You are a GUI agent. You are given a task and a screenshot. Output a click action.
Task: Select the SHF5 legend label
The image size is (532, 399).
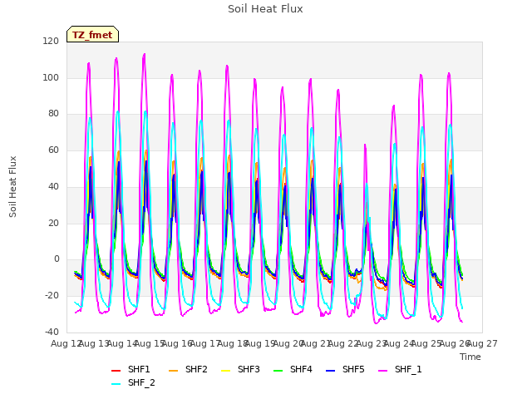pos(353,369)
